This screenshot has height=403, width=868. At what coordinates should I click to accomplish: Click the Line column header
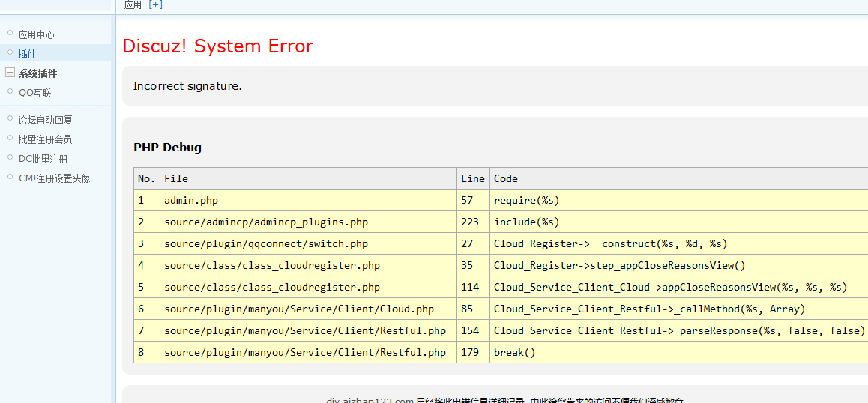(473, 178)
